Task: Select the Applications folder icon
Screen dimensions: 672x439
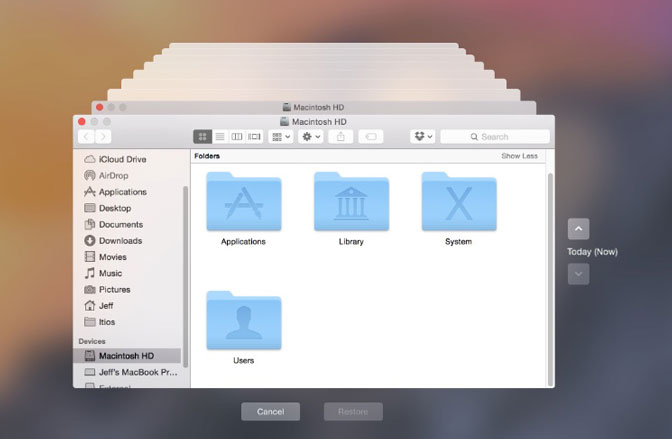Action: (244, 201)
